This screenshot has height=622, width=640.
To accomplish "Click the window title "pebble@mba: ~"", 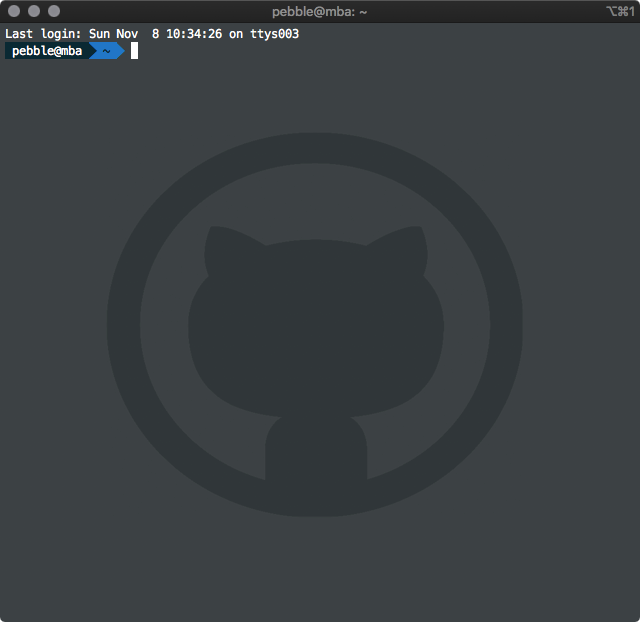I will point(320,12).
